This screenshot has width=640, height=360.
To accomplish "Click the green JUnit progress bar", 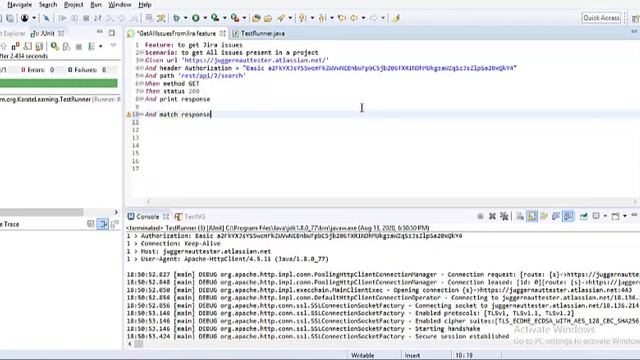I will coord(58,83).
